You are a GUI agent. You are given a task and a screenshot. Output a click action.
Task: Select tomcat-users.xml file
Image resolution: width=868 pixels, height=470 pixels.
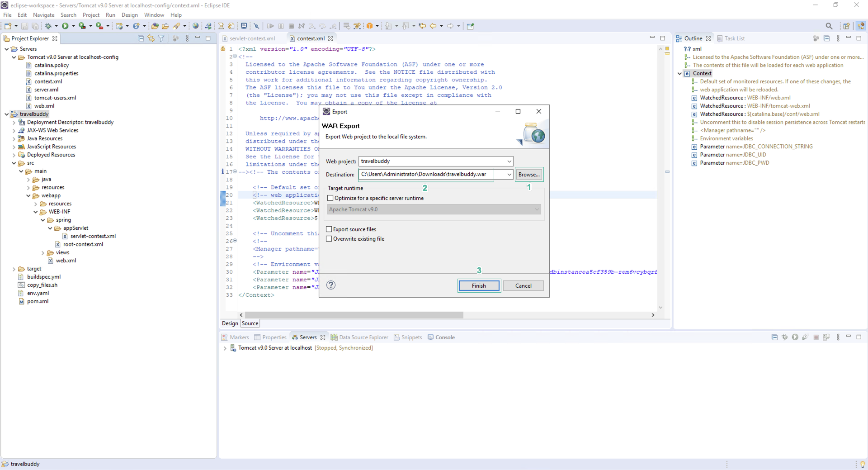[55, 98]
